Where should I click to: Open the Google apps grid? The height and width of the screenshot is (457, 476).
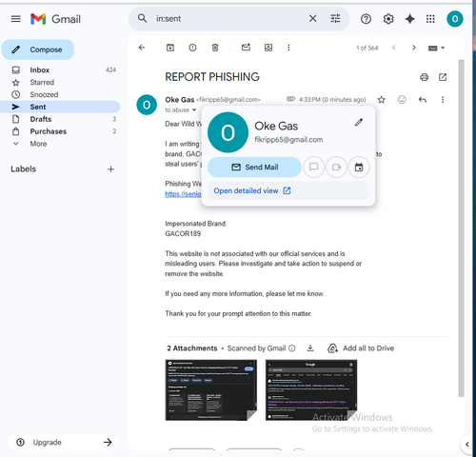point(430,19)
